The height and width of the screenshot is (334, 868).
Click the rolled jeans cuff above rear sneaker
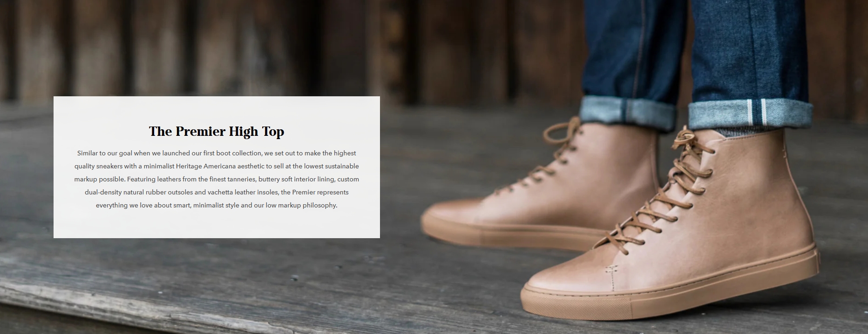627,112
